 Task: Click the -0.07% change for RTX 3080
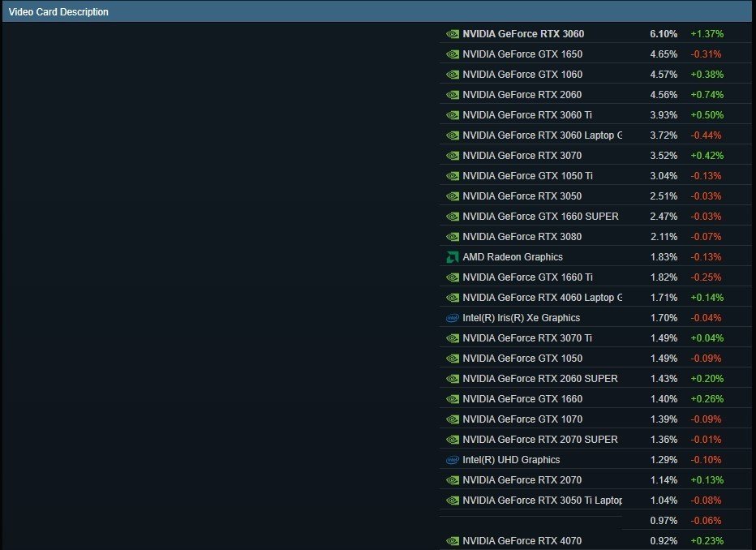(x=706, y=237)
